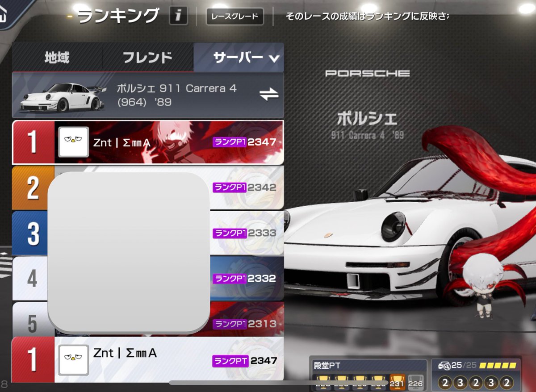The image size is (536, 392).
Task: Tap the last round badge showing 2
Action: click(x=506, y=382)
